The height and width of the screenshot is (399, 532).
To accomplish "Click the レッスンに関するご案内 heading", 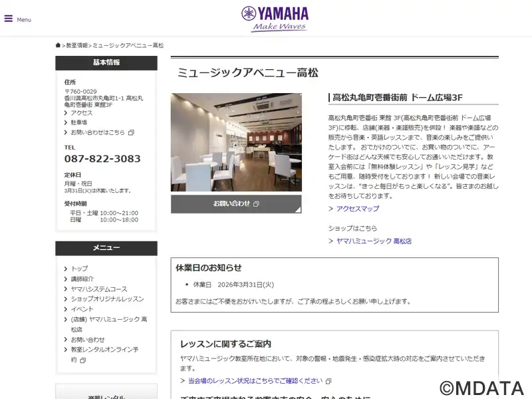I will (x=225, y=344).
